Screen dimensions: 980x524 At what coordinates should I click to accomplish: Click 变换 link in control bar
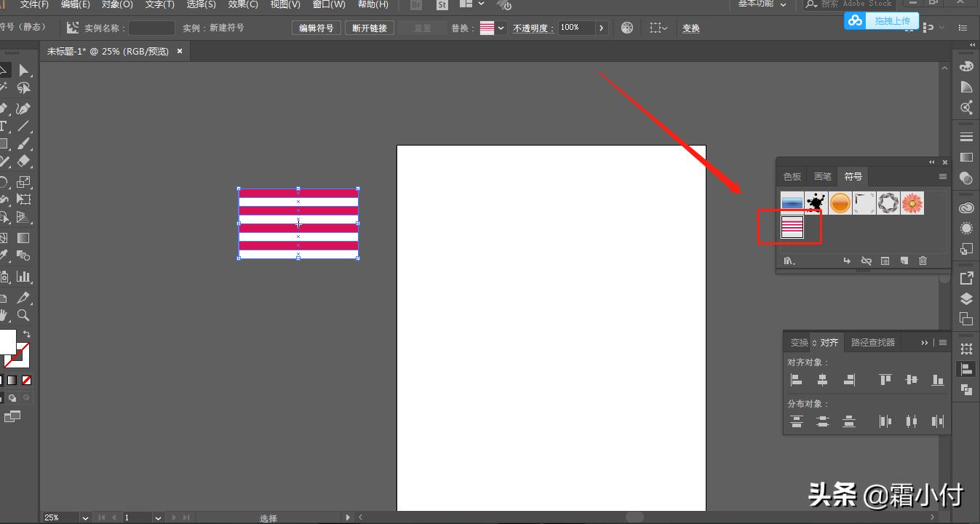pos(690,28)
